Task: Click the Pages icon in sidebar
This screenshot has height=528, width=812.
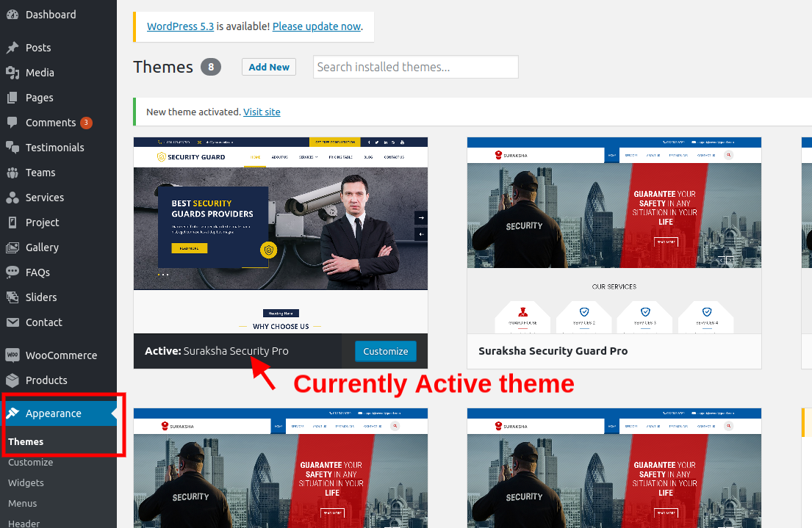Action: pos(12,98)
